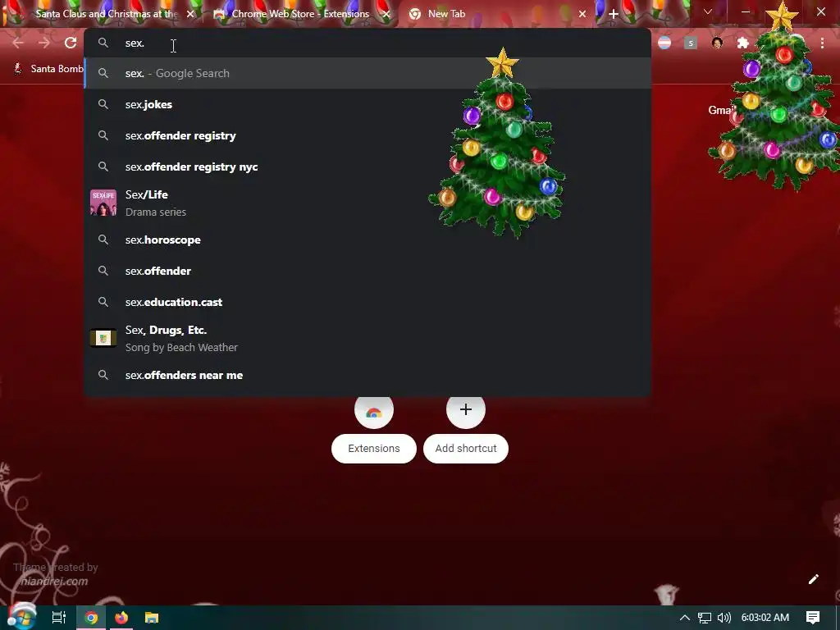Viewport: 840px width, 630px height.
Task: Click the network icon in system tray
Action: [705, 619]
